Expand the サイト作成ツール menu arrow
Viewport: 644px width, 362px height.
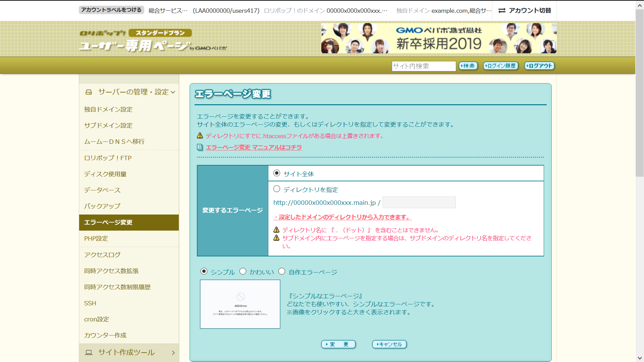tap(173, 353)
